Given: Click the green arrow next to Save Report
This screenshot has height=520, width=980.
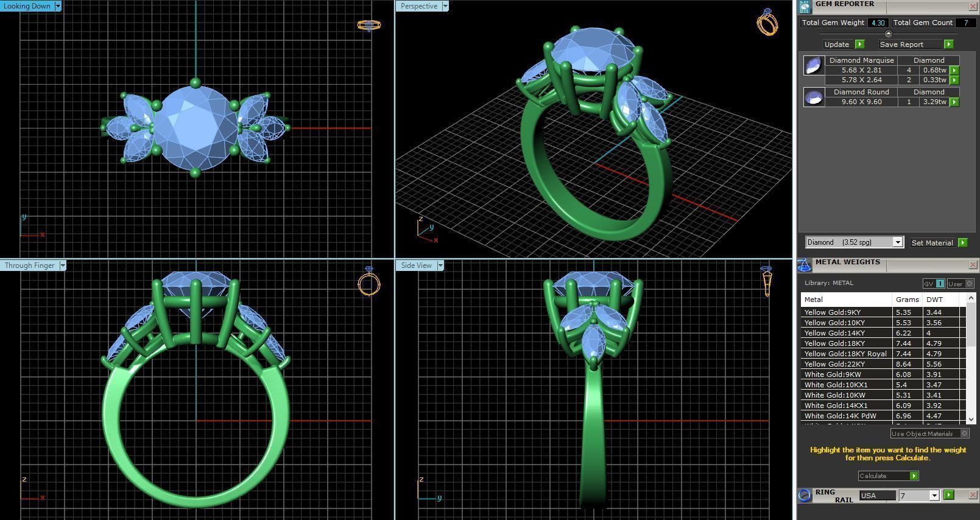Looking at the screenshot, I should point(948,44).
